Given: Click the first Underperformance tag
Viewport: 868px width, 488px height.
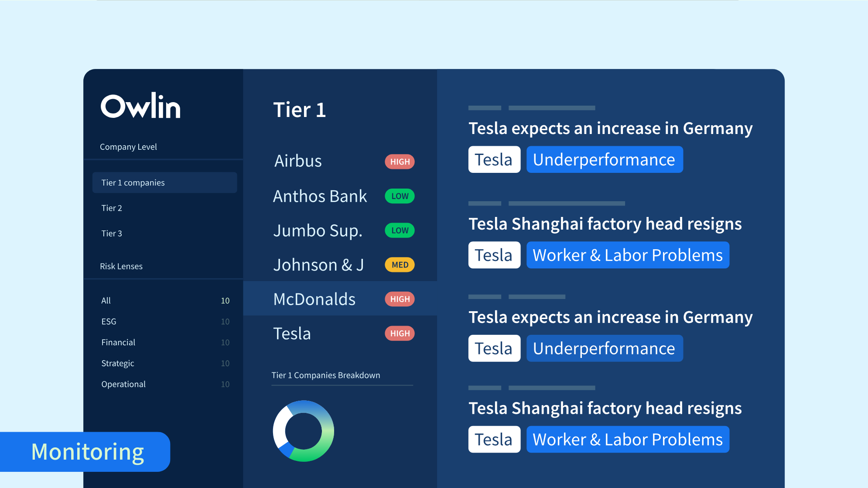Looking at the screenshot, I should pyautogui.click(x=604, y=160).
